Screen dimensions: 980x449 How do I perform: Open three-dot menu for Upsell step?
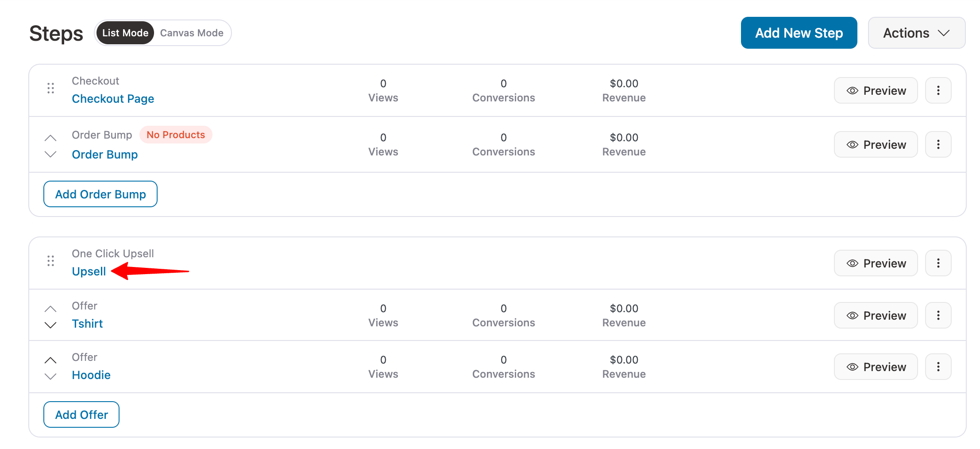point(938,263)
